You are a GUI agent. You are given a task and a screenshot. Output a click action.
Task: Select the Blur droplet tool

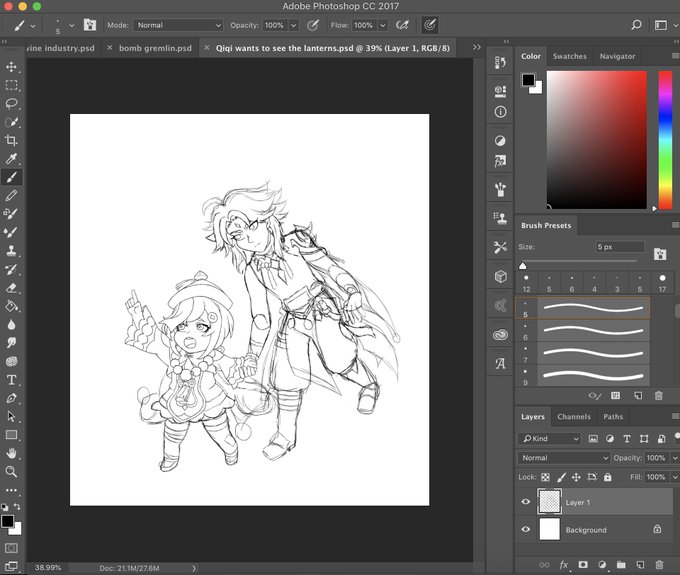[11, 324]
